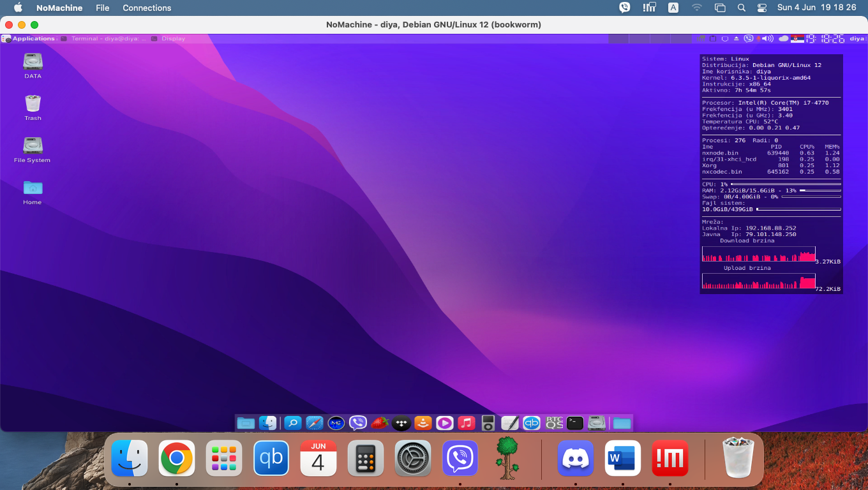Open Launchpad in the macOS Dock
This screenshot has width=868, height=490.
click(x=224, y=458)
